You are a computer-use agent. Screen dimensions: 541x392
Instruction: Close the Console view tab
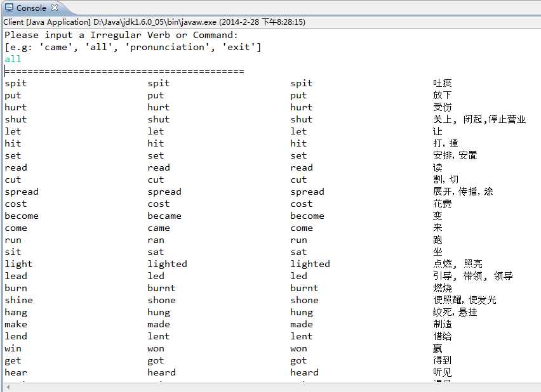point(55,8)
